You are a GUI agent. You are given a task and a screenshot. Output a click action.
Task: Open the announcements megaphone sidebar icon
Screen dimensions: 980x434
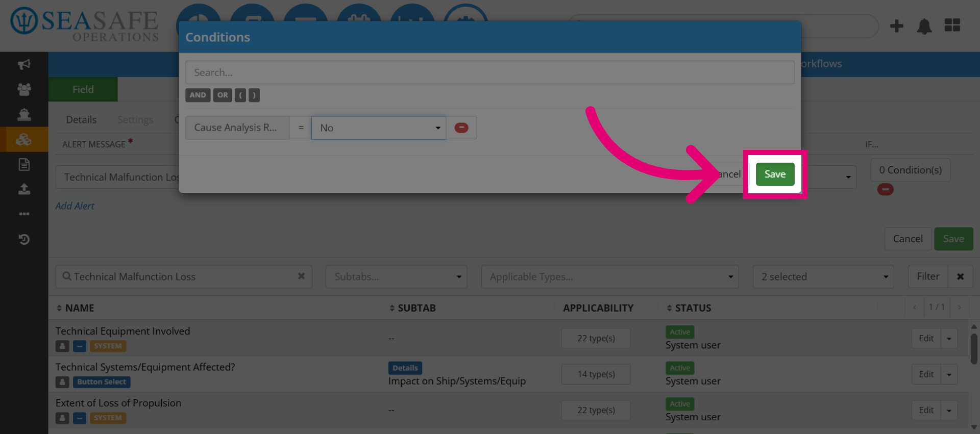(24, 64)
